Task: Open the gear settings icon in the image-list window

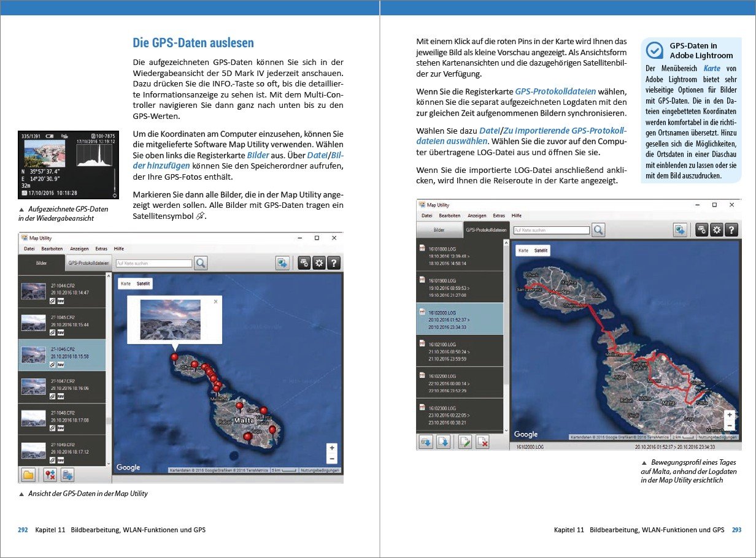Action: click(x=318, y=263)
